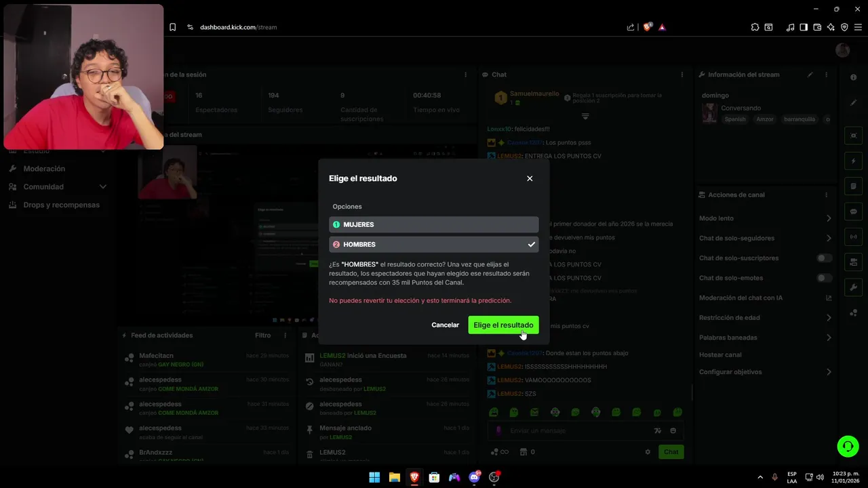Click the music note toolbar icon
Viewport: 868px width, 488px height.
click(790, 27)
